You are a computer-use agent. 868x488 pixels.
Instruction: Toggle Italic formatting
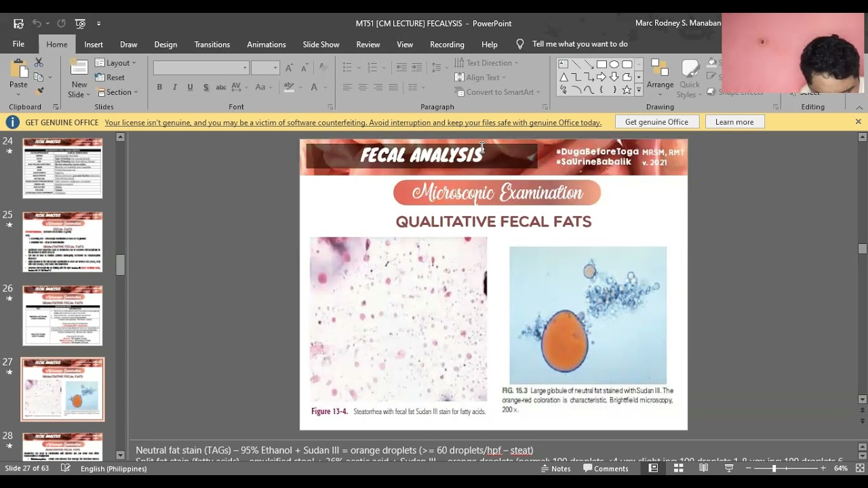[175, 87]
